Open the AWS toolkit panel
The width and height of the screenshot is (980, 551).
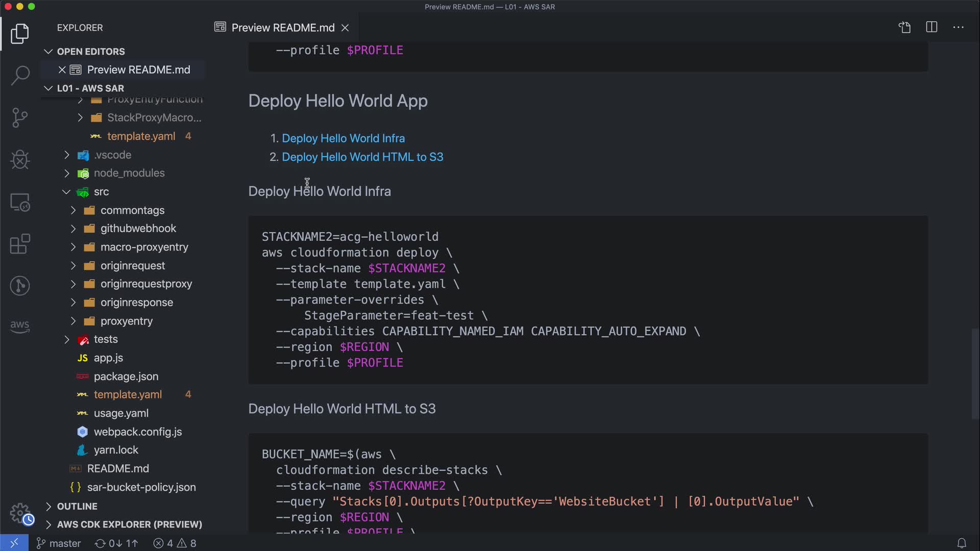tap(20, 326)
